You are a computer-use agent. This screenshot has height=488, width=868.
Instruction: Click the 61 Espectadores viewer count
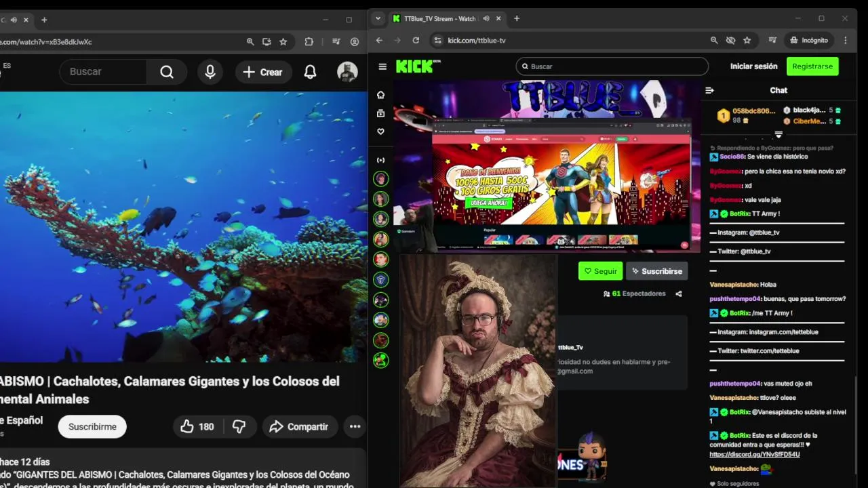tap(634, 293)
